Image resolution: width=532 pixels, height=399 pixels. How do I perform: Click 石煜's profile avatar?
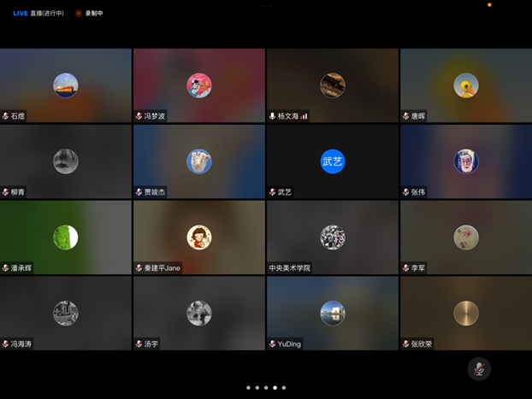click(x=66, y=85)
